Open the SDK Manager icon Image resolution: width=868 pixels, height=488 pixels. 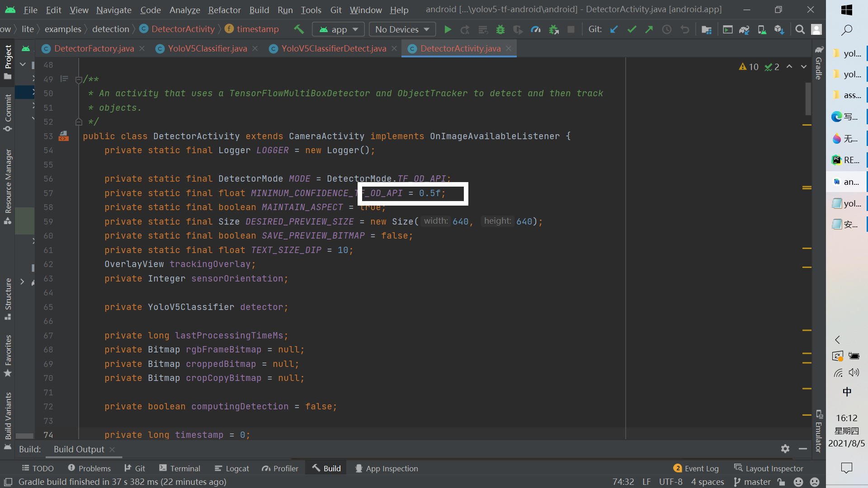pyautogui.click(x=779, y=29)
